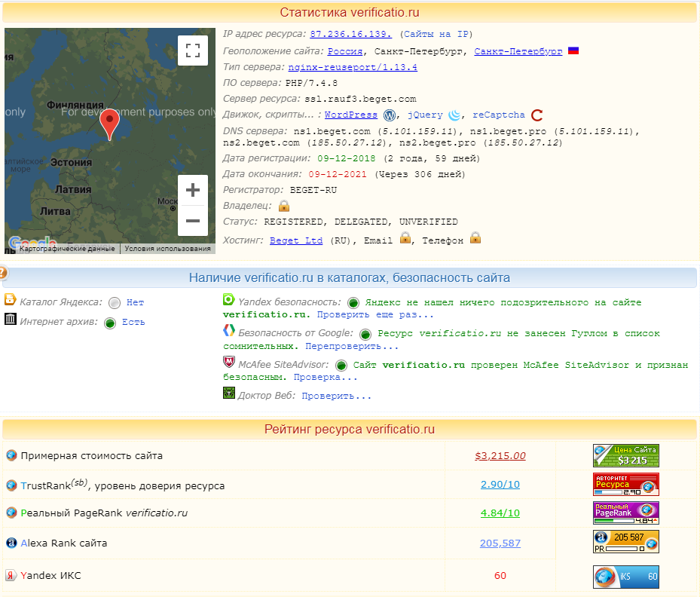This screenshot has height=597, width=700.
Task: Zoom out on the map
Action: click(192, 221)
